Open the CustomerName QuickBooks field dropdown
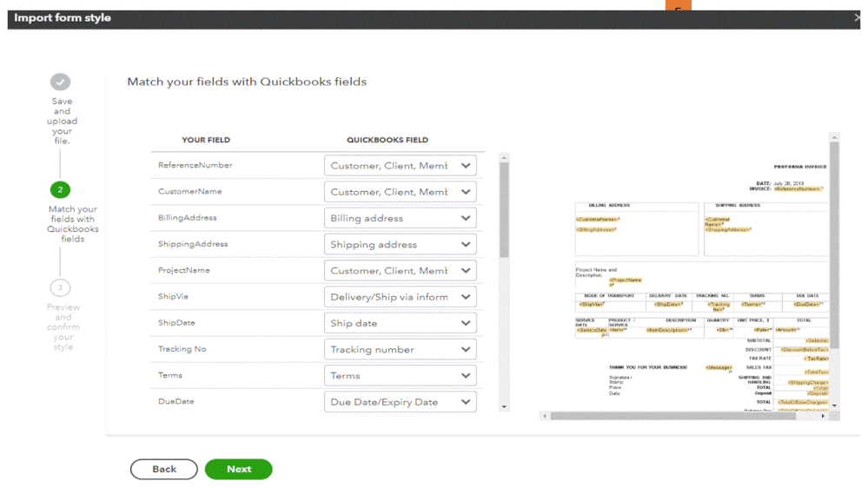868x488 pixels. tap(400, 192)
